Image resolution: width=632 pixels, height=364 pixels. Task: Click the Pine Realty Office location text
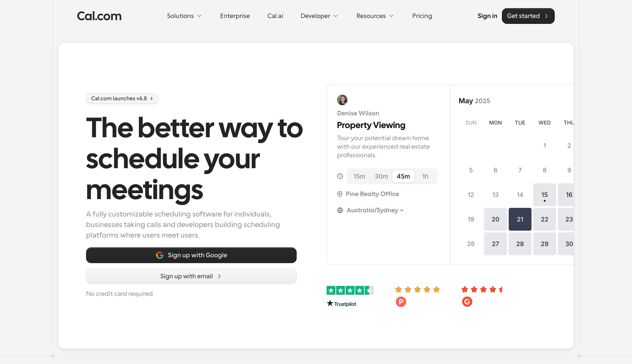[372, 194]
